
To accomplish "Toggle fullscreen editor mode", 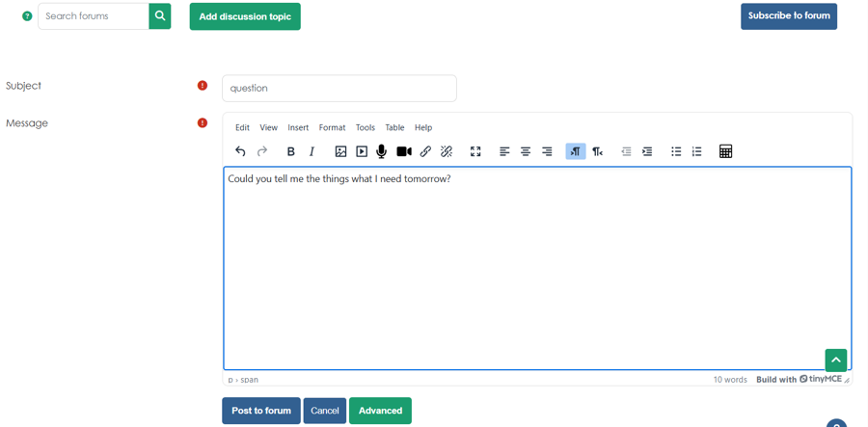I will (x=475, y=151).
